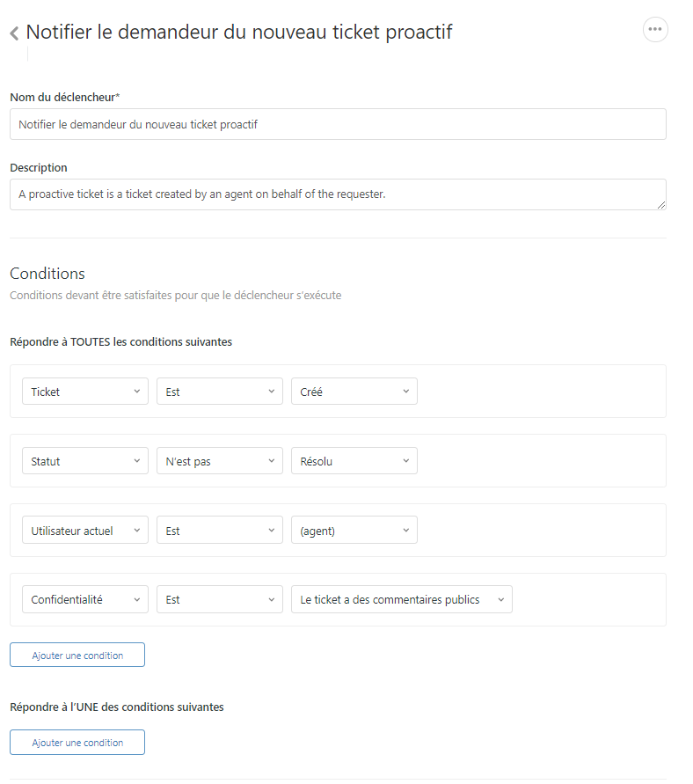The image size is (693, 784).
Task: Expand the (agent) value dropdown
Action: click(354, 531)
